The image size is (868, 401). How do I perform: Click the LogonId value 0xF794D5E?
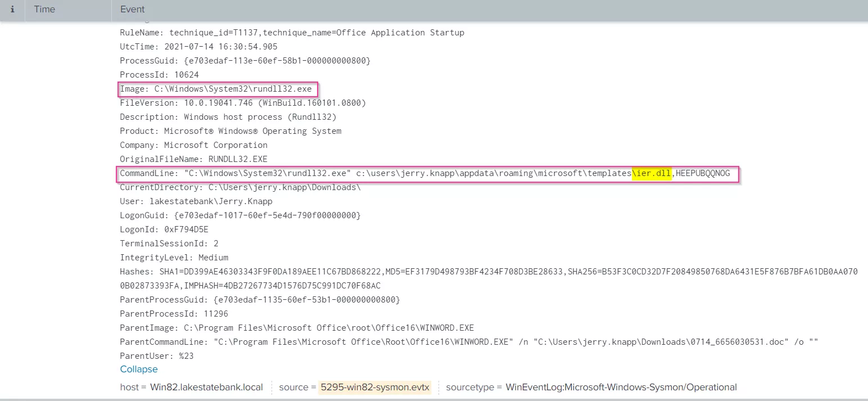coord(187,229)
